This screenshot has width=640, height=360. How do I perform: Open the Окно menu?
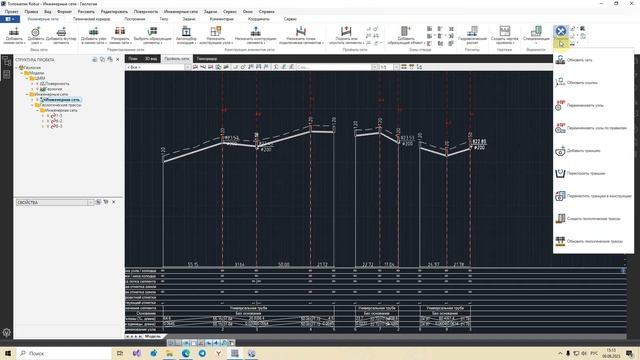click(x=247, y=12)
